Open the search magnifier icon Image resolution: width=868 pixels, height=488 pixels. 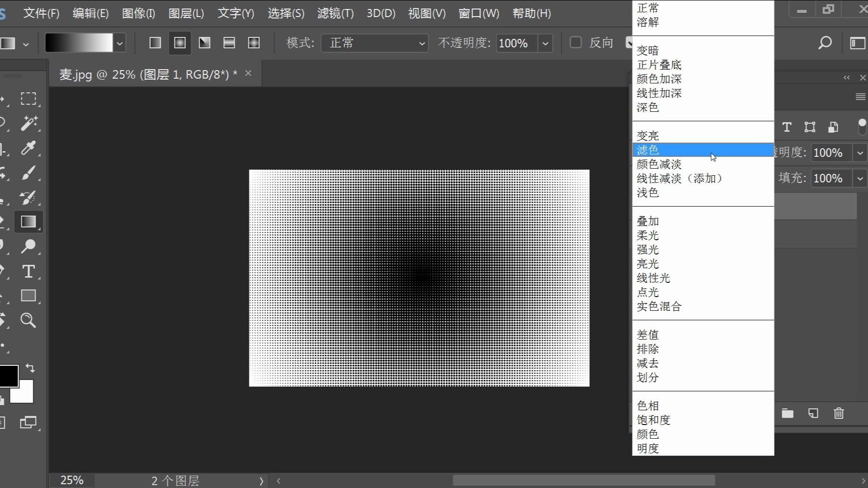pos(825,43)
